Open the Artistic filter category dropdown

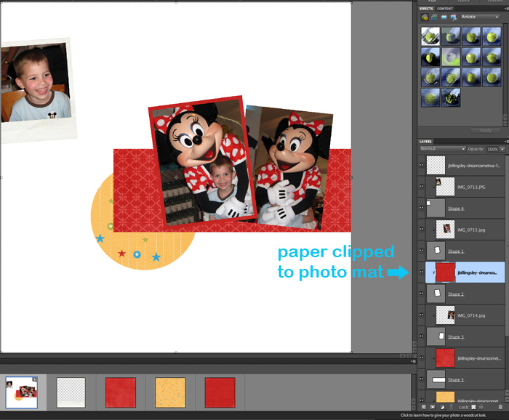coord(480,17)
